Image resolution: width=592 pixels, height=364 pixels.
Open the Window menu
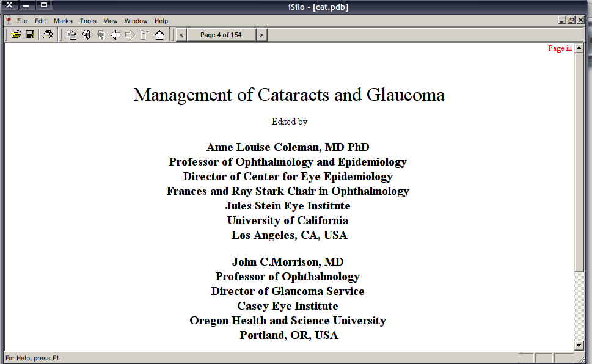136,21
